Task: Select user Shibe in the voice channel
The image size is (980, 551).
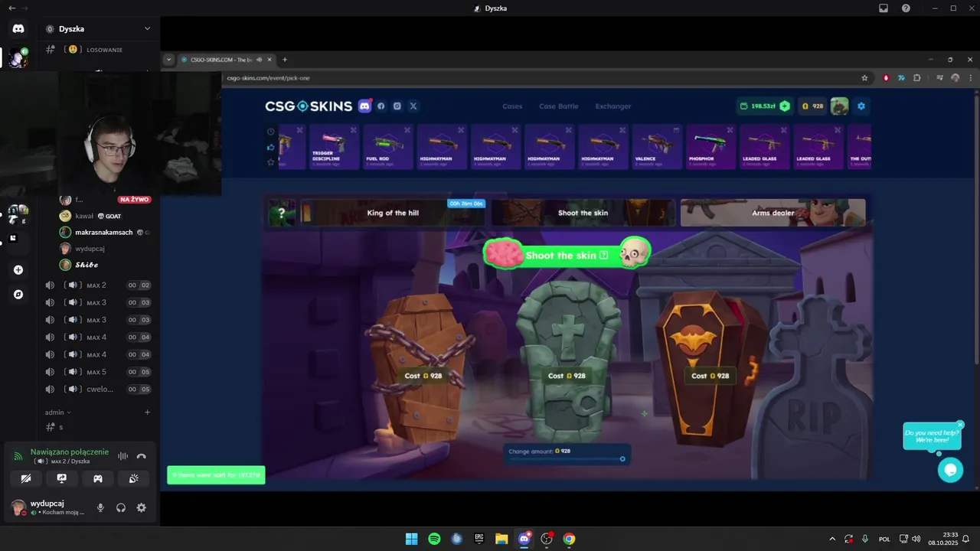Action: point(86,265)
